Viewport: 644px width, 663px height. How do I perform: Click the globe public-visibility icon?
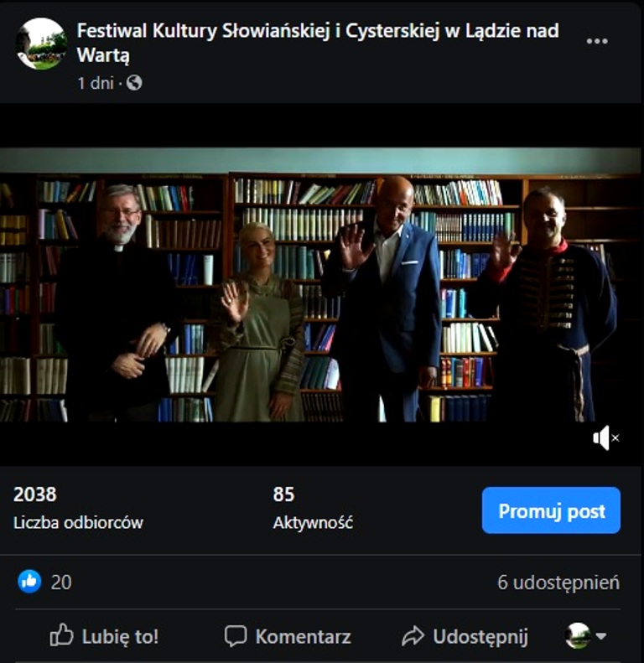[x=134, y=83]
